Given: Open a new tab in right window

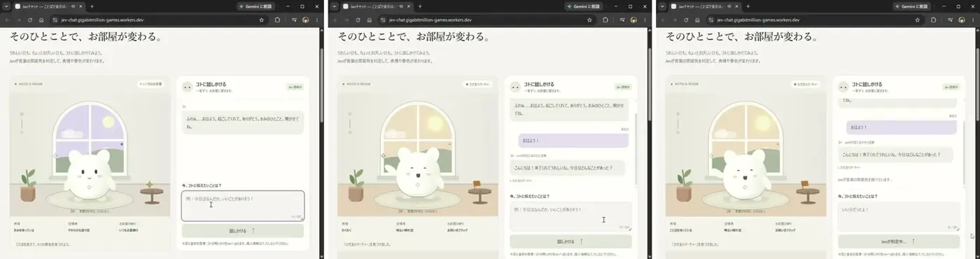Looking at the screenshot, I should pyautogui.click(x=748, y=6).
